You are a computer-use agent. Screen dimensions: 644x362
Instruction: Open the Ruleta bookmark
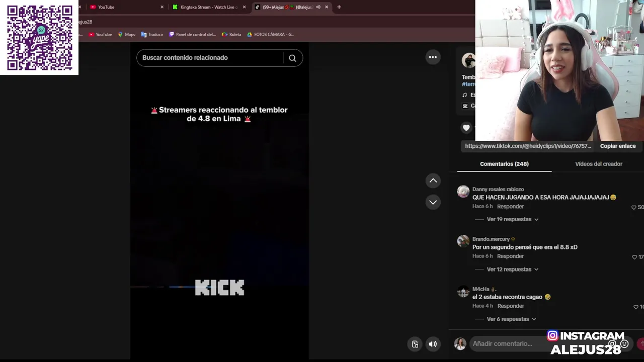click(231, 35)
